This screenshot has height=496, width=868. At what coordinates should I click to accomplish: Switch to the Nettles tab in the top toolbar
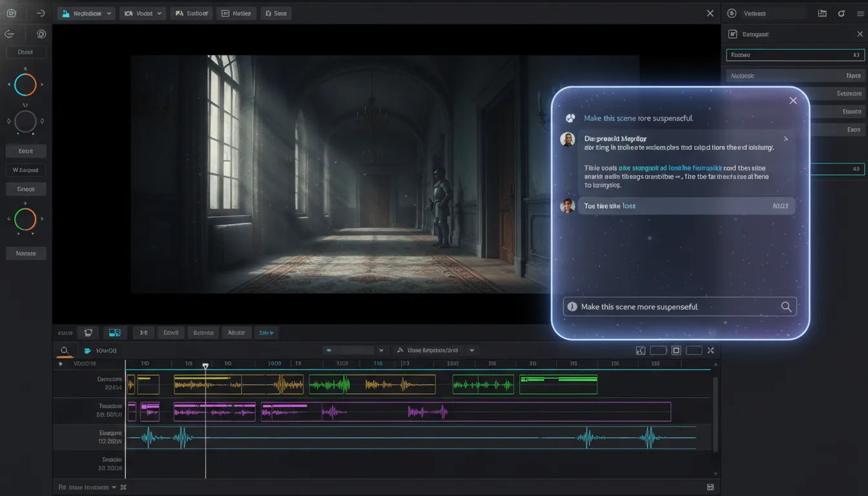tap(236, 13)
